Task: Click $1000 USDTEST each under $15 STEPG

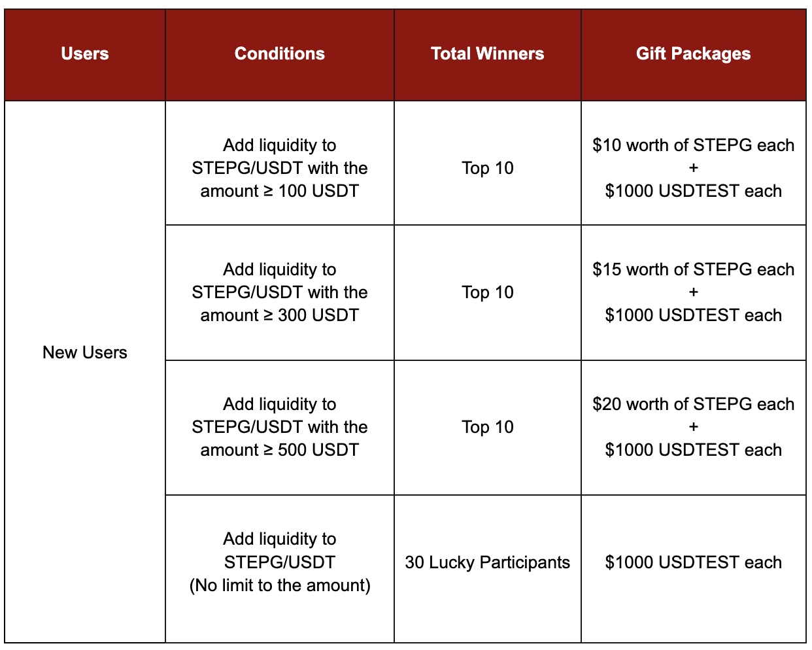Action: 694,315
